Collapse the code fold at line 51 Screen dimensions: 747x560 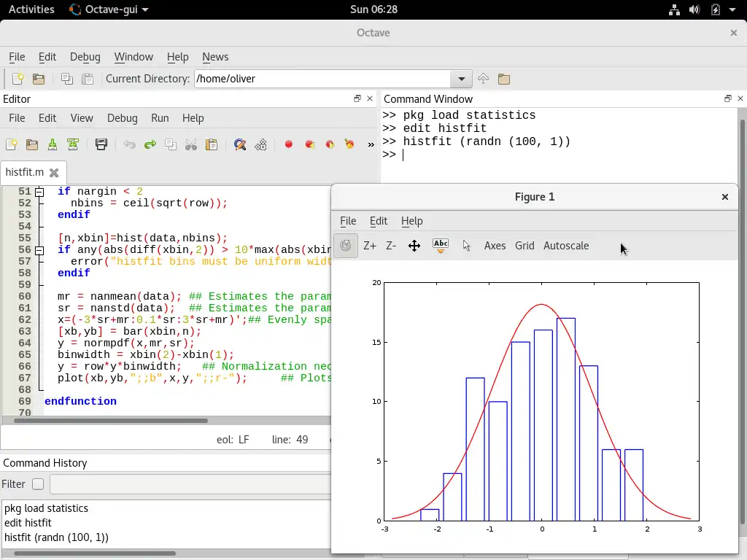point(39,192)
